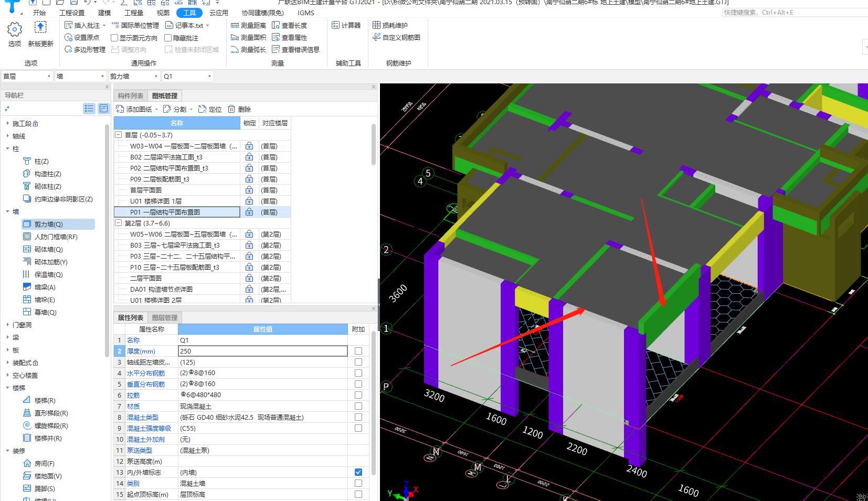Image resolution: width=868 pixels, height=501 pixels.
Task: Open the 云应用 ribbon tab
Action: [219, 13]
